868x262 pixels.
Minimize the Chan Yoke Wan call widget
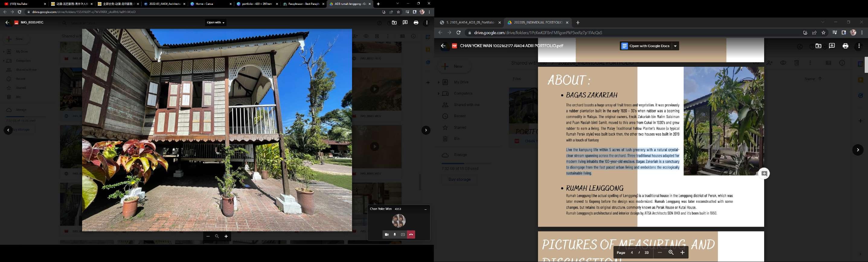tap(426, 209)
